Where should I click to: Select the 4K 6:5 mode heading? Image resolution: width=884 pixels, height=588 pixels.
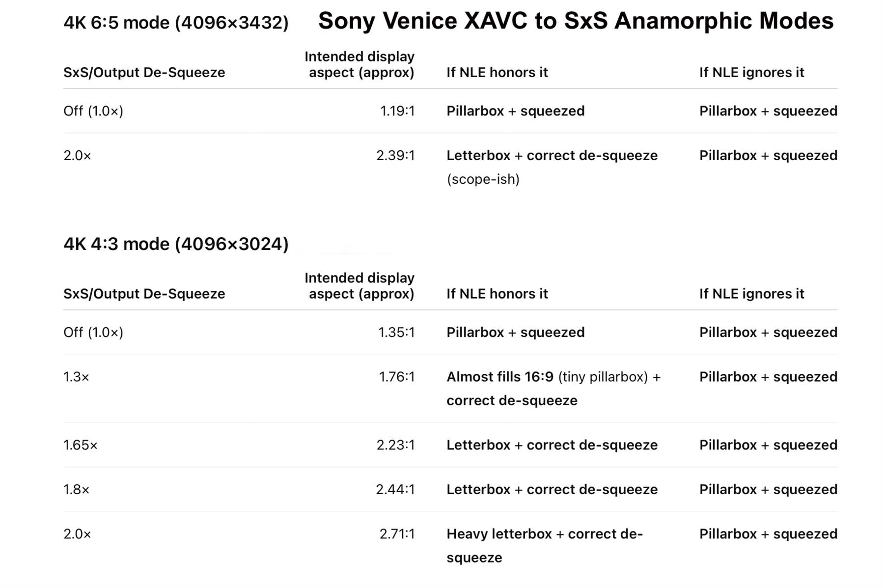pyautogui.click(x=176, y=23)
